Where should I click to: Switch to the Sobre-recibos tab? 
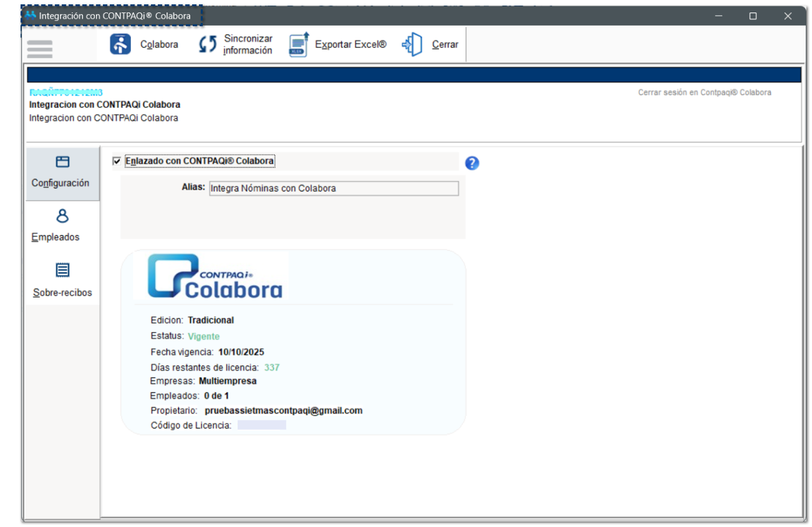tap(62, 281)
